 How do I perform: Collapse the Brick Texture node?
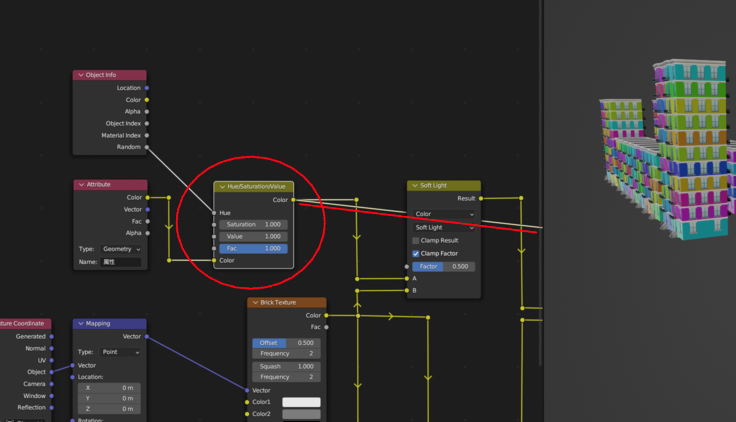click(255, 303)
